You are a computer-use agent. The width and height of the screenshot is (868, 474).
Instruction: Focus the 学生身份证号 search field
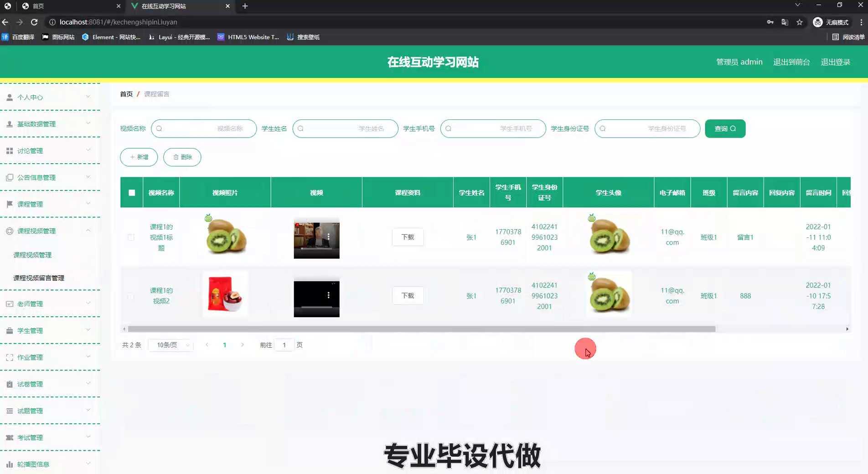tap(647, 129)
